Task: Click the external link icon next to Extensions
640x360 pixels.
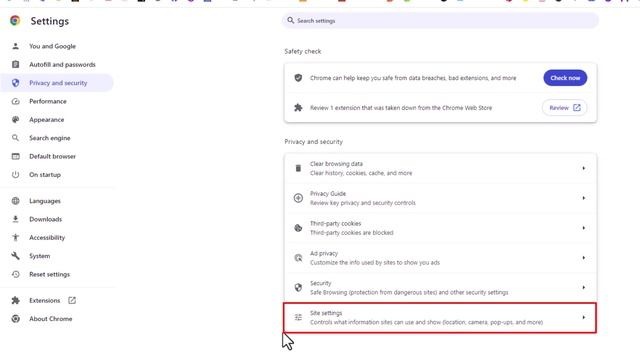Action: [72, 300]
